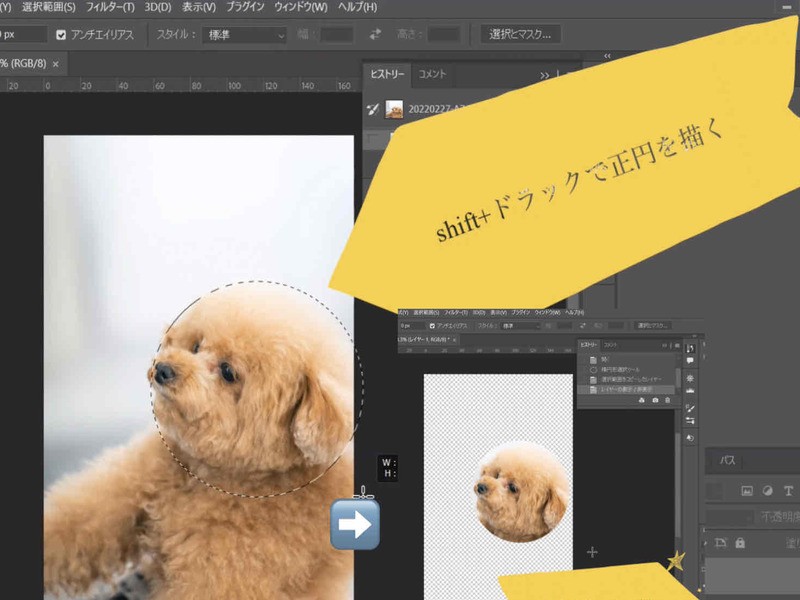The width and height of the screenshot is (800, 600).
Task: Click the 選択とマスク... button
Action: 520,35
